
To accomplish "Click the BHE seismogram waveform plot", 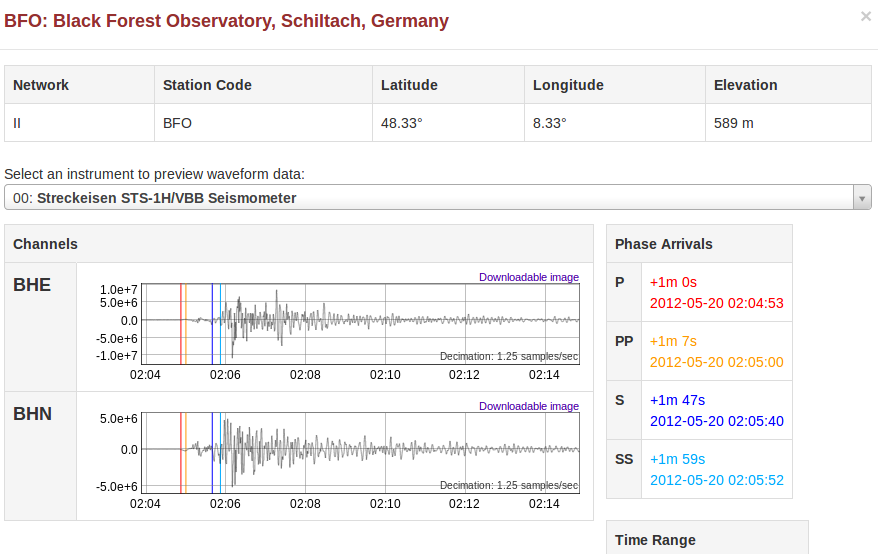I will click(x=360, y=320).
